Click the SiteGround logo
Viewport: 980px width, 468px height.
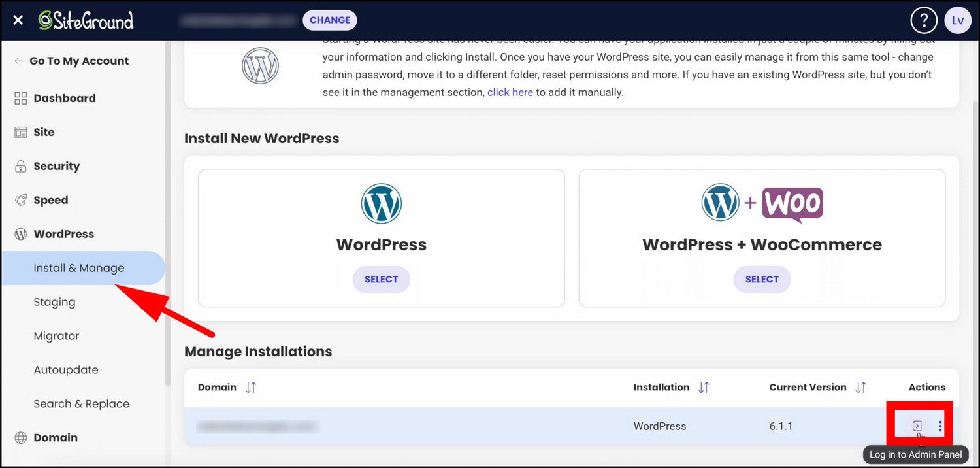point(86,20)
